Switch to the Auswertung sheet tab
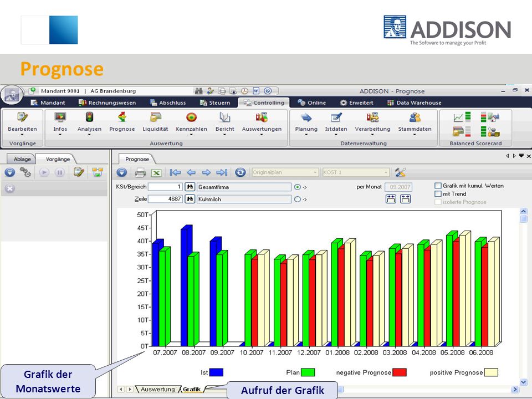532x399 pixels. pos(158,390)
